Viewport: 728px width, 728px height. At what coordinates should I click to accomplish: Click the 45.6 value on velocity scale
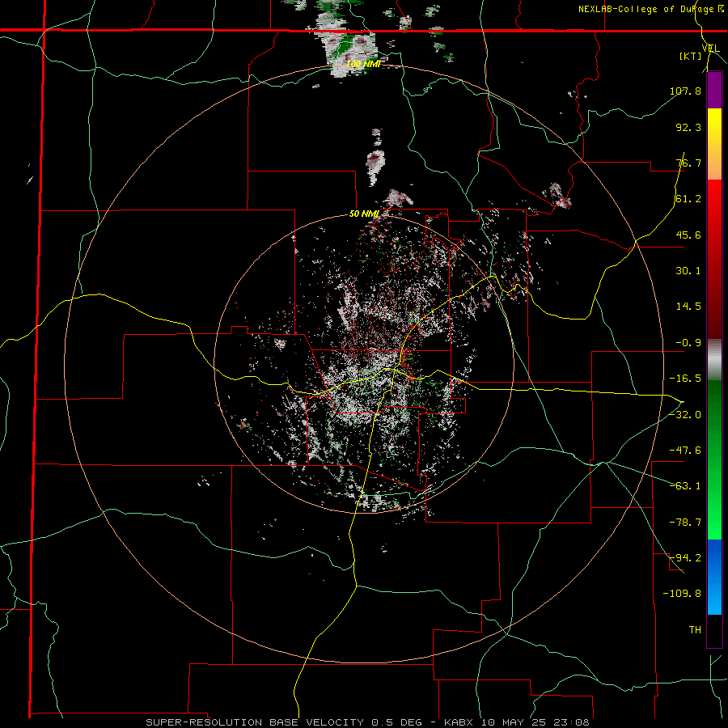point(688,235)
